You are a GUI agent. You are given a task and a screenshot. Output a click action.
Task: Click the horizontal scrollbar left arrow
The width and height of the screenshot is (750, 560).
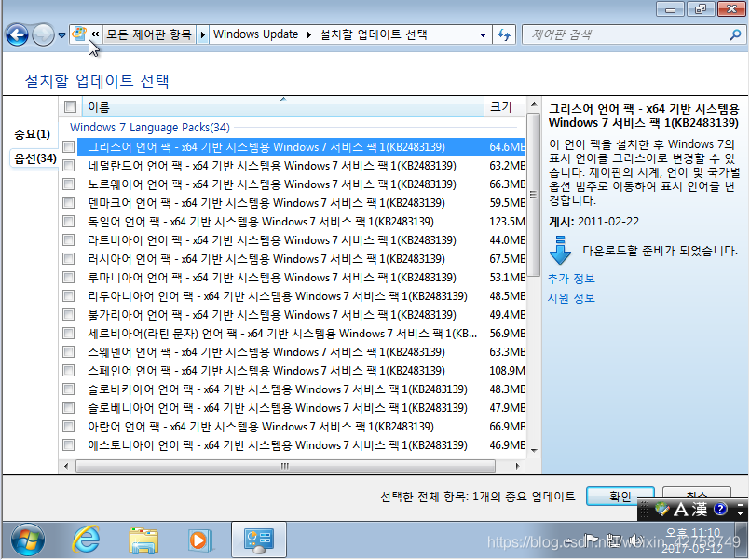click(x=66, y=466)
